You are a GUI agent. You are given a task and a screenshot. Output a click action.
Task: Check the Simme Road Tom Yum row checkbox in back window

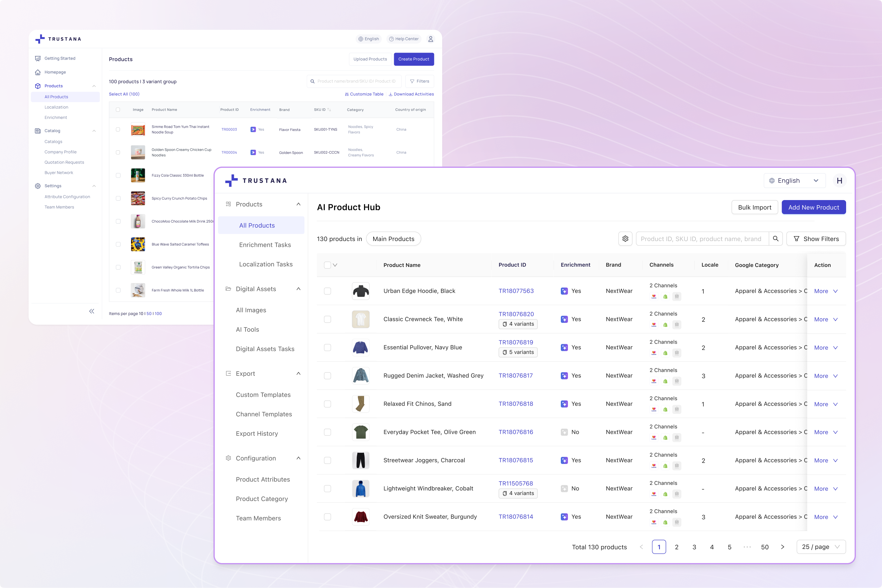pyautogui.click(x=118, y=130)
